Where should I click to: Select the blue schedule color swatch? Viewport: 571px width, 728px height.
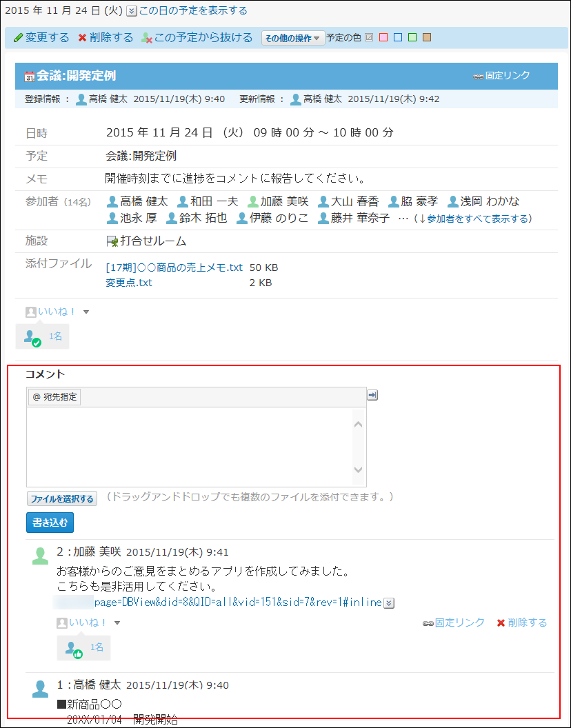coord(398,38)
